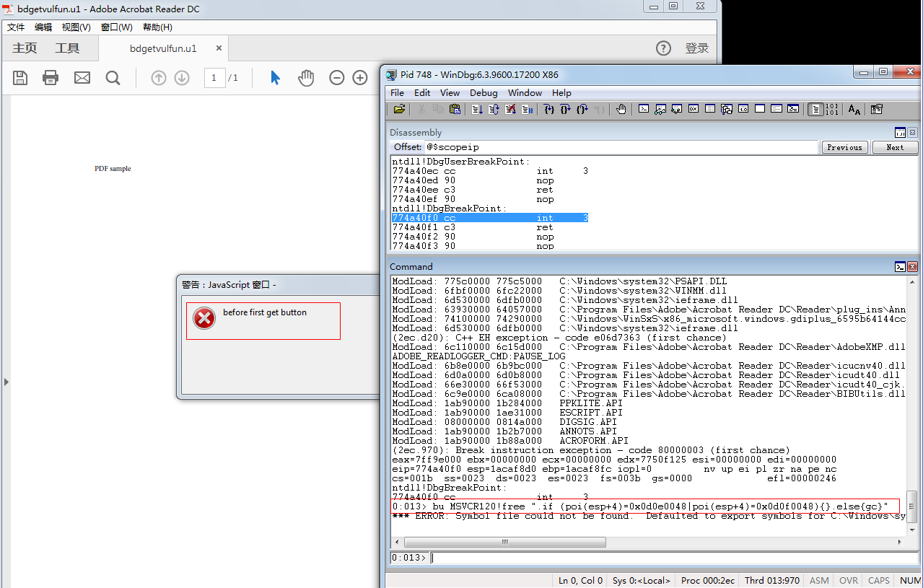Open the Debug menu in WinDbg

point(484,93)
